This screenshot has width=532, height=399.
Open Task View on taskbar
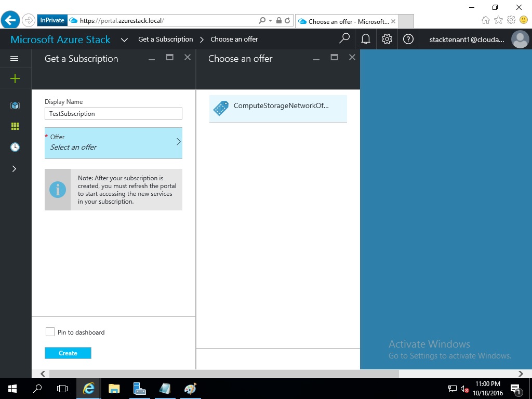point(62,389)
